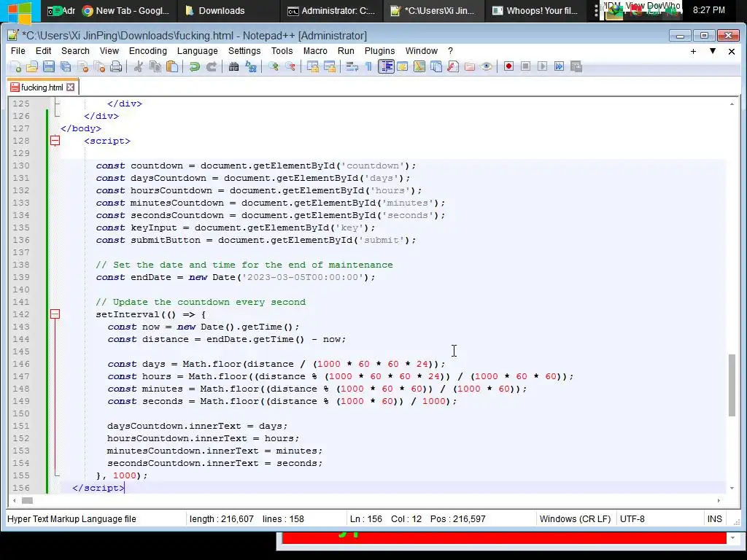Click the Save recorded macro icon
Image resolution: width=747 pixels, height=560 pixels.
[x=576, y=66]
